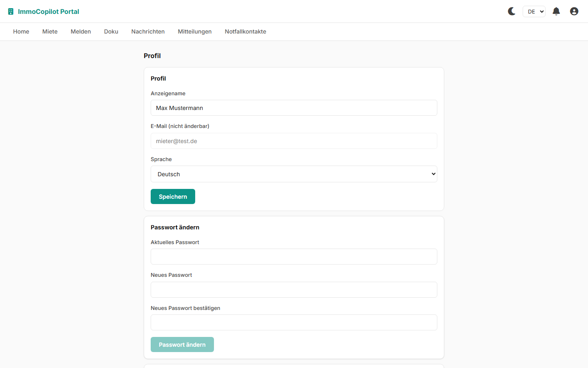Open the user account avatar icon

[574, 11]
